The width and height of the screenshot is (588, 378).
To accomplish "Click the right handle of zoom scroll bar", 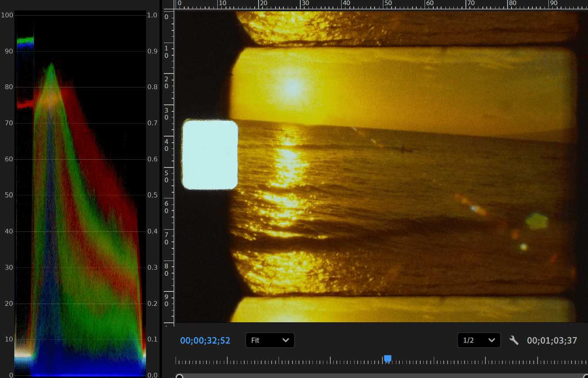I will click(585, 376).
